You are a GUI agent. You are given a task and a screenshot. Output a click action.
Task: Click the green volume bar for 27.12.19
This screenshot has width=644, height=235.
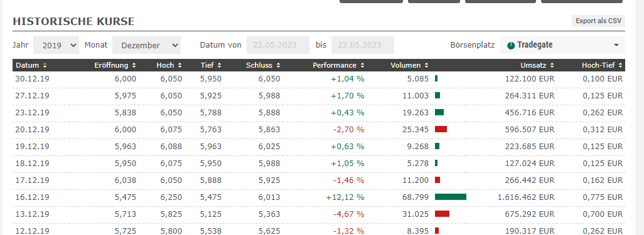point(437,95)
